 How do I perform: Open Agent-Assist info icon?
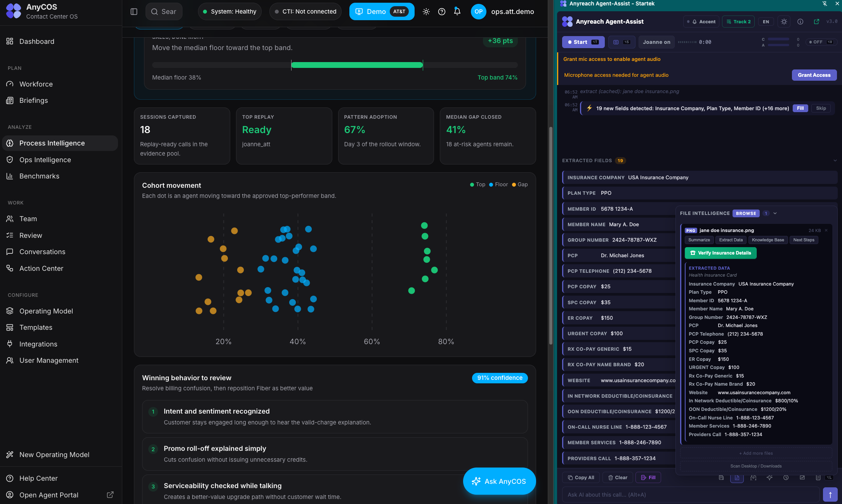coord(800,22)
